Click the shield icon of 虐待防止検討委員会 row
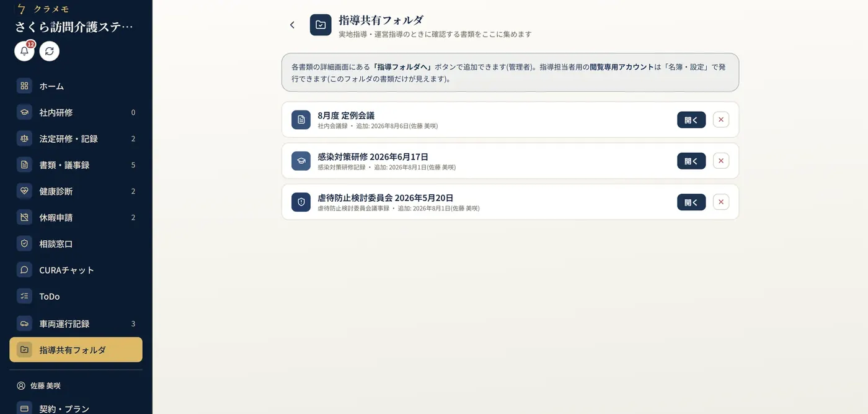 coord(301,202)
